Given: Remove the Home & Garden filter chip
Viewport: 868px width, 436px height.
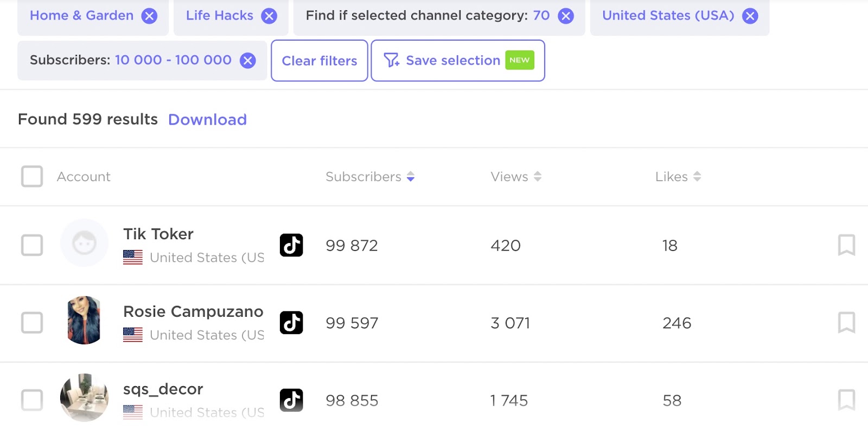Looking at the screenshot, I should [149, 16].
